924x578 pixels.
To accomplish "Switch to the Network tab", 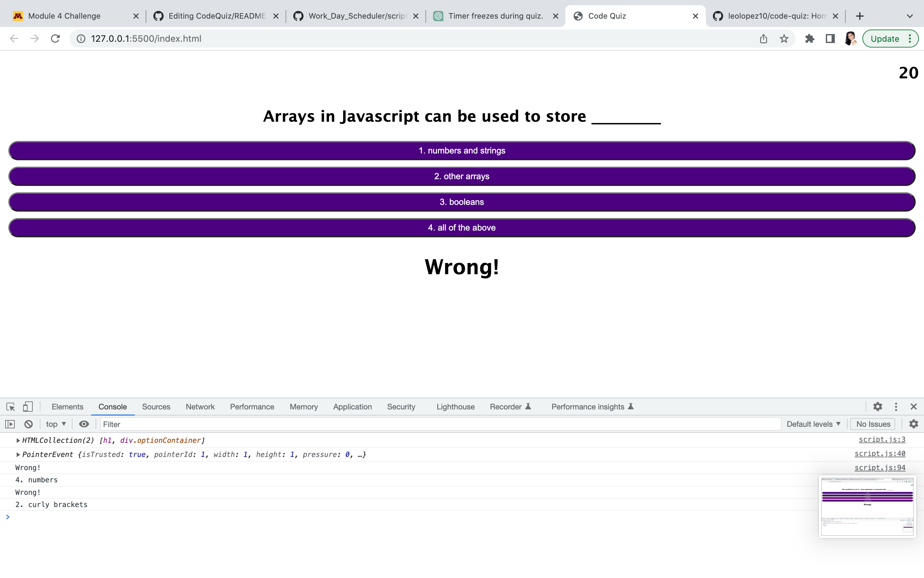I will (200, 407).
